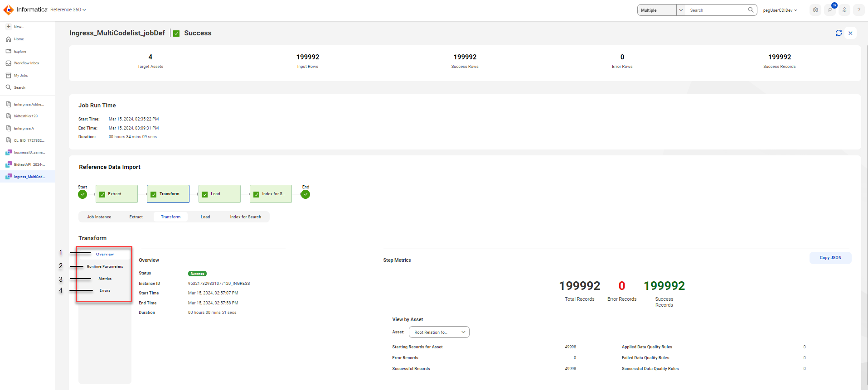Close the job details page
The image size is (868, 390).
point(850,33)
